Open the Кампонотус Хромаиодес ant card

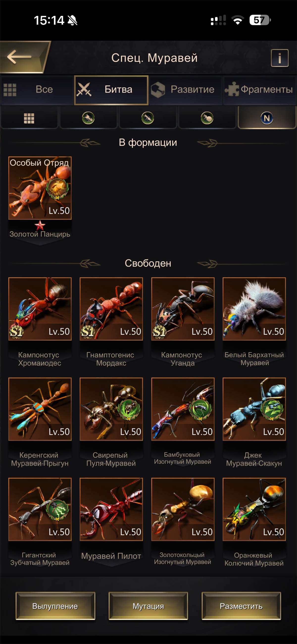click(40, 309)
